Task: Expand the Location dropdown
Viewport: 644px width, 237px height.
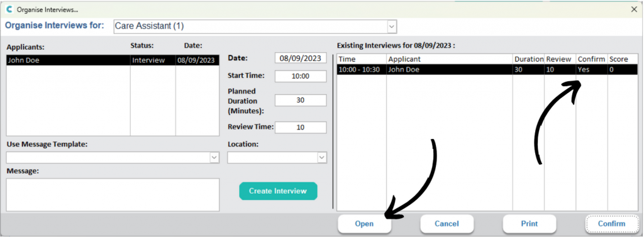Action: point(322,158)
